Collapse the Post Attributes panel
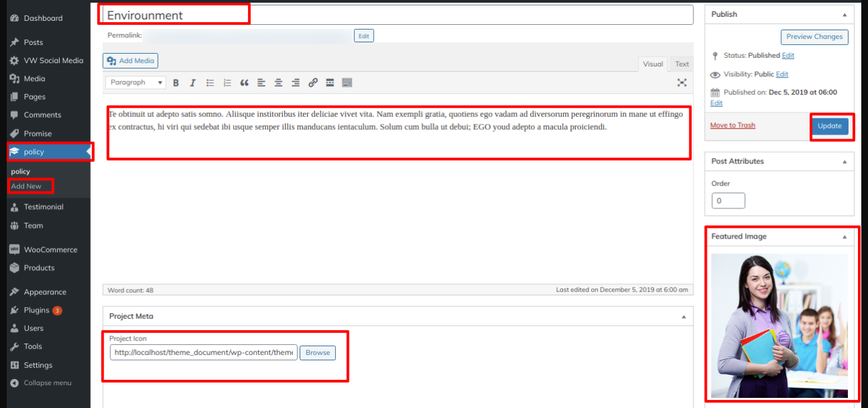This screenshot has height=408, width=868. click(844, 161)
